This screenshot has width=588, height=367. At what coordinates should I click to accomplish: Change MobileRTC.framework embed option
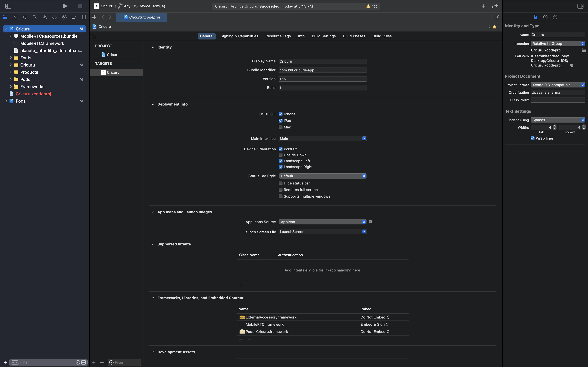(x=375, y=325)
